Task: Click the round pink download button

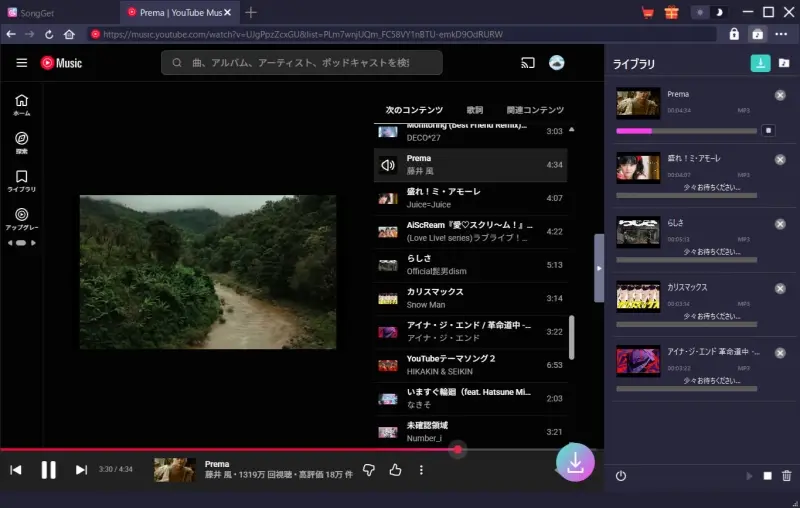Action: point(575,462)
